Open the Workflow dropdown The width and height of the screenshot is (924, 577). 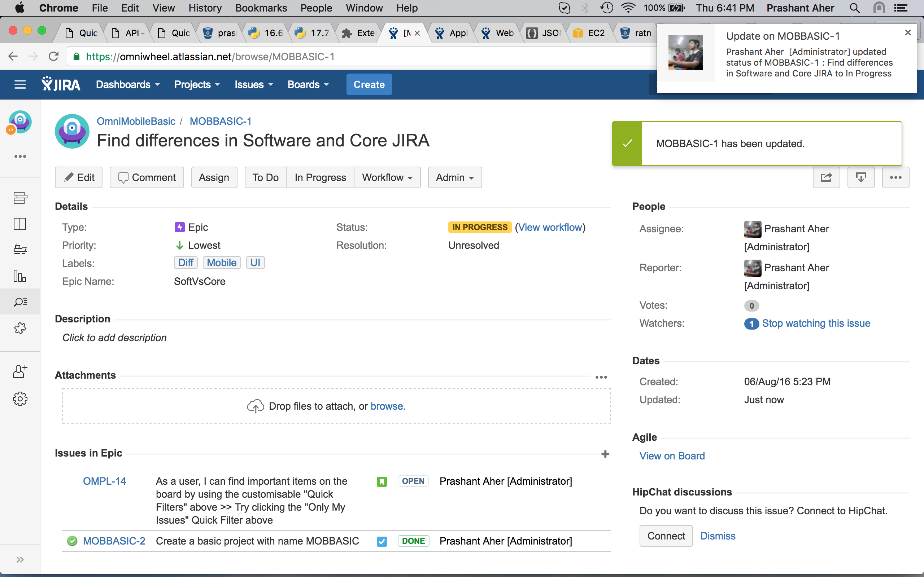pyautogui.click(x=387, y=177)
